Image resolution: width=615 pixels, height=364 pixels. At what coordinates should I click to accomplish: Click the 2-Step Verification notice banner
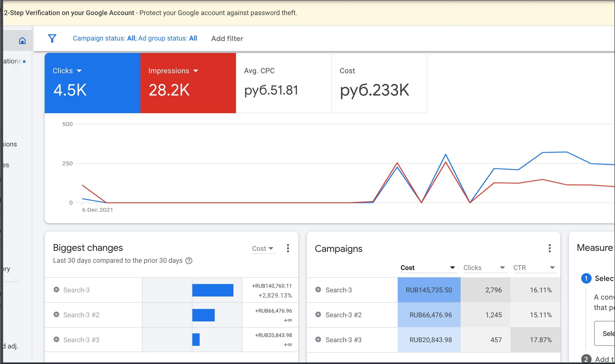(309, 13)
